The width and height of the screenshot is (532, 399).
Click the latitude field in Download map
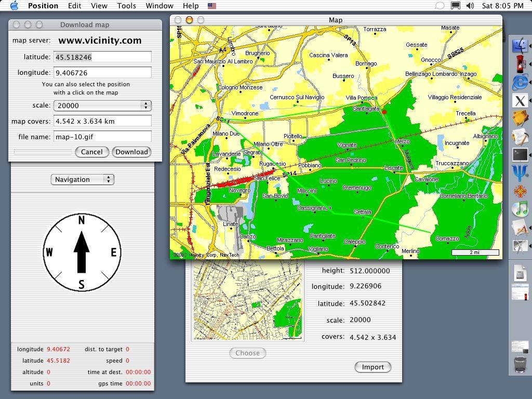pyautogui.click(x=102, y=57)
